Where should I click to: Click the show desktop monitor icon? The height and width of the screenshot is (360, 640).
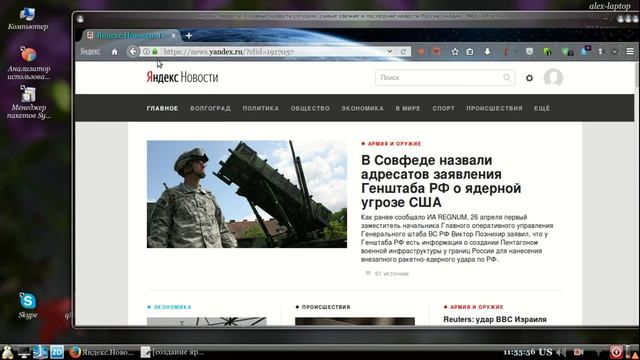(x=24, y=352)
